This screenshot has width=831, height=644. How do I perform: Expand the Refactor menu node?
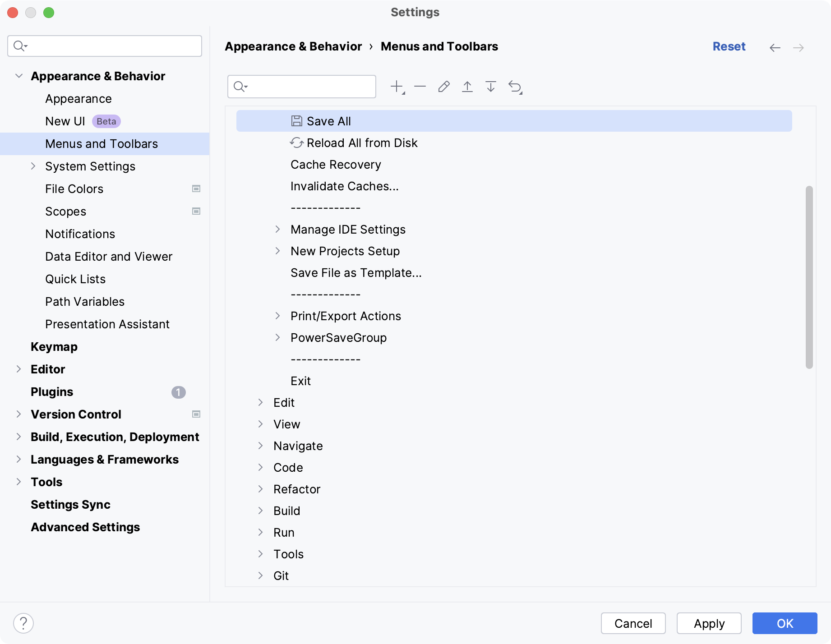[260, 489]
